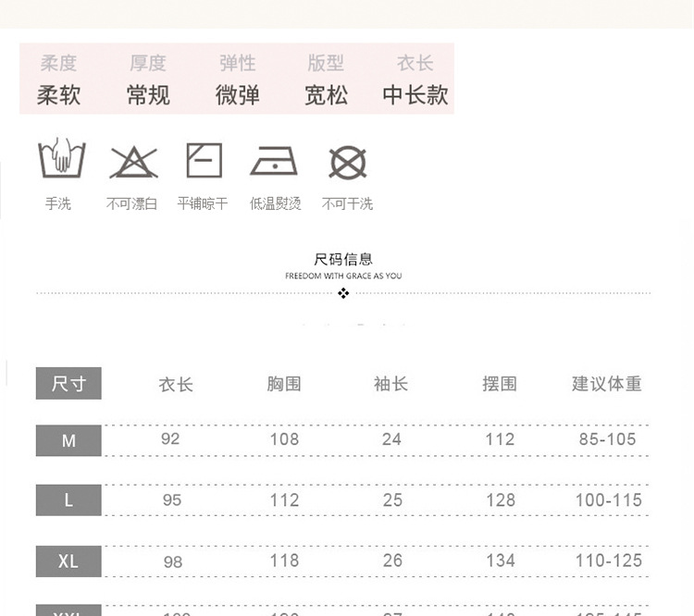694x616 pixels.
Task: Click the 摆围 column header
Action: [500, 384]
